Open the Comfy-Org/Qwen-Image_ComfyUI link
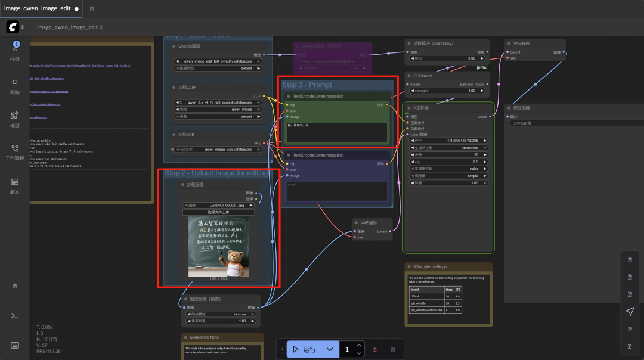Screen dimensions: 644x360 [x=57, y=66]
